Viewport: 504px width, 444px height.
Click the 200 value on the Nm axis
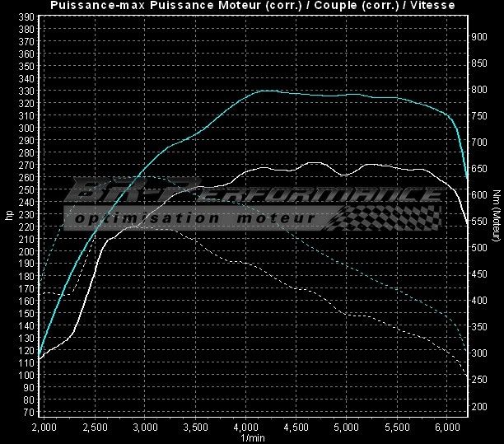pos(478,407)
